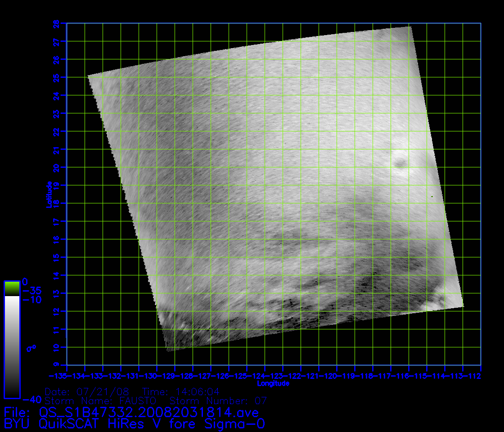Click the Longitude axis label

pyautogui.click(x=273, y=384)
